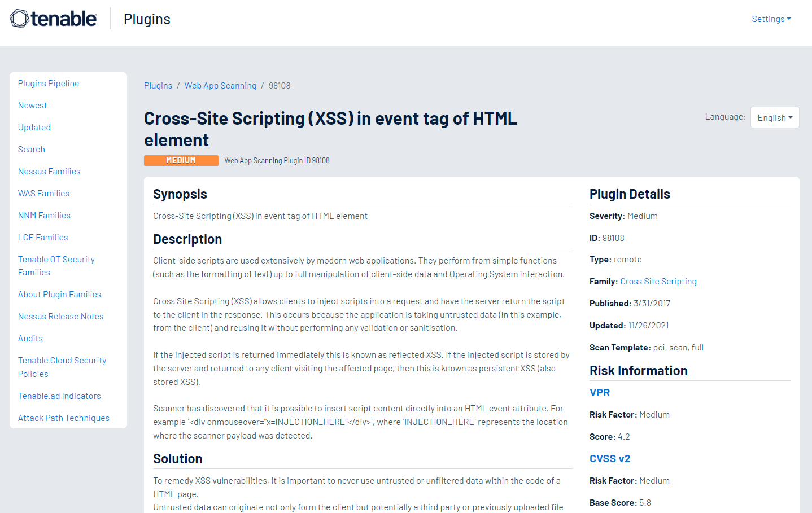Click the Base Score 5.8 value
The image size is (812, 513).
[645, 503]
